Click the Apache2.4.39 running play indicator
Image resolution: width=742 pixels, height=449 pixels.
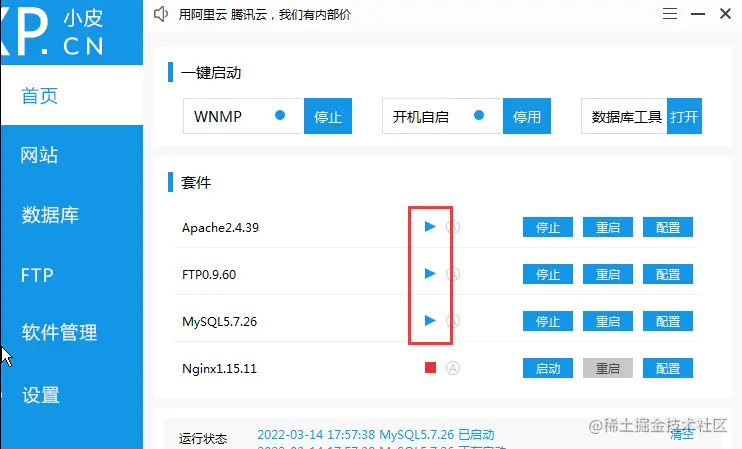pyautogui.click(x=430, y=227)
